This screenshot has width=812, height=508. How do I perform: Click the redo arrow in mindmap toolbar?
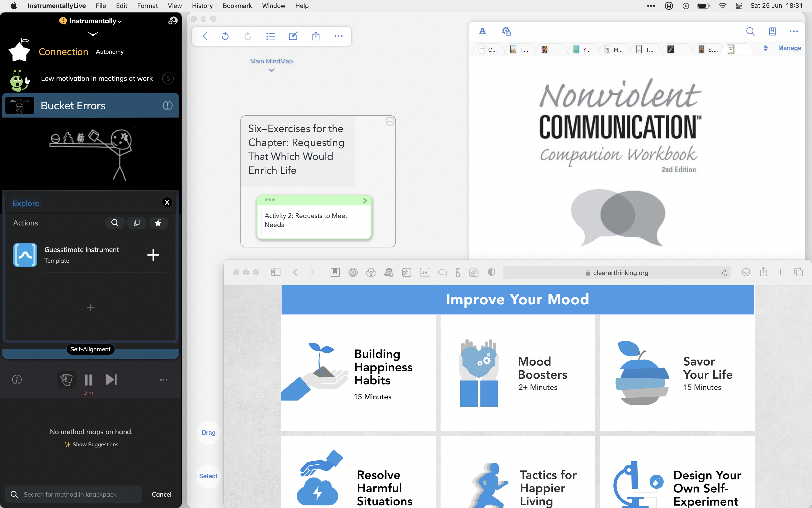pos(248,36)
